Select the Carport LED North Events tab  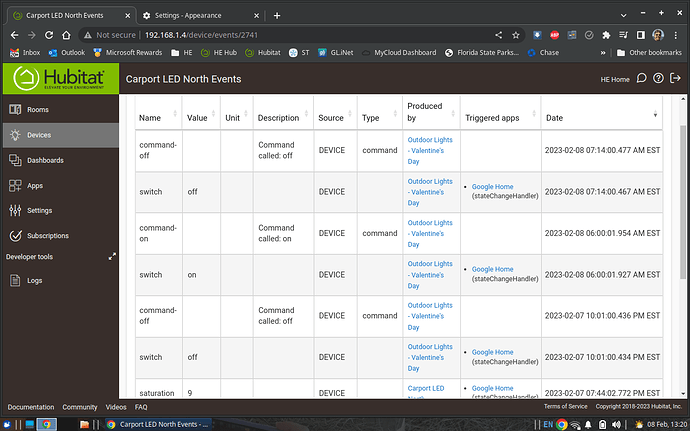(71, 15)
